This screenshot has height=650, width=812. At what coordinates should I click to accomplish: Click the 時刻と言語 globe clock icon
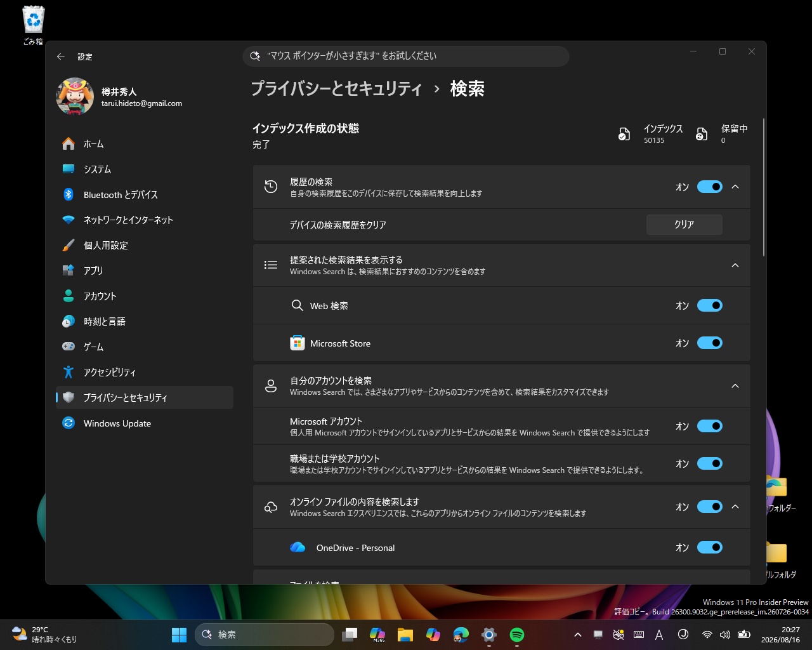[x=69, y=321]
